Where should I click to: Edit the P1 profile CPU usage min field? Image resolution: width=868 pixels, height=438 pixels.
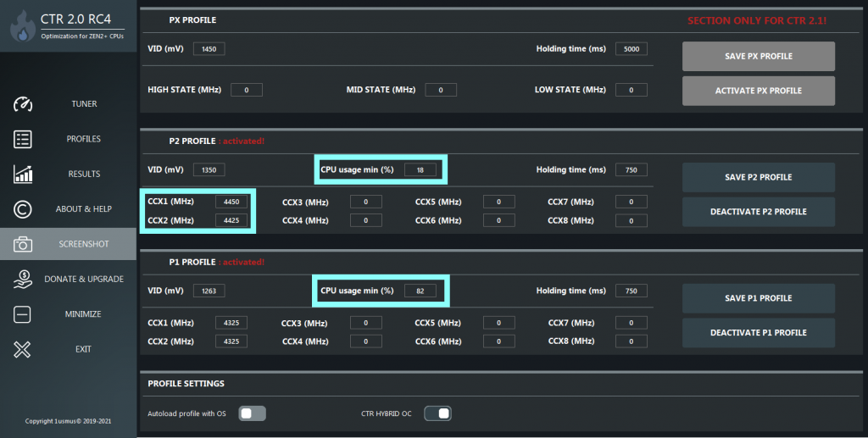[x=420, y=291]
